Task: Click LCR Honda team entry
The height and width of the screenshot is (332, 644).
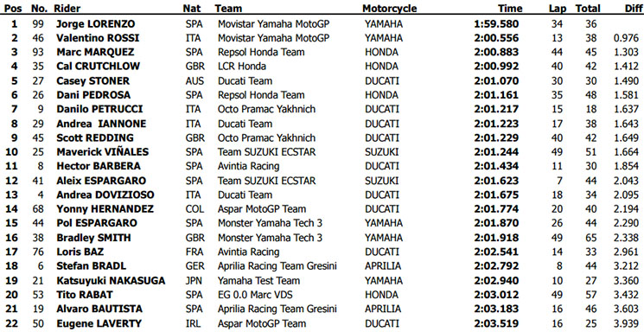Action: click(x=241, y=67)
